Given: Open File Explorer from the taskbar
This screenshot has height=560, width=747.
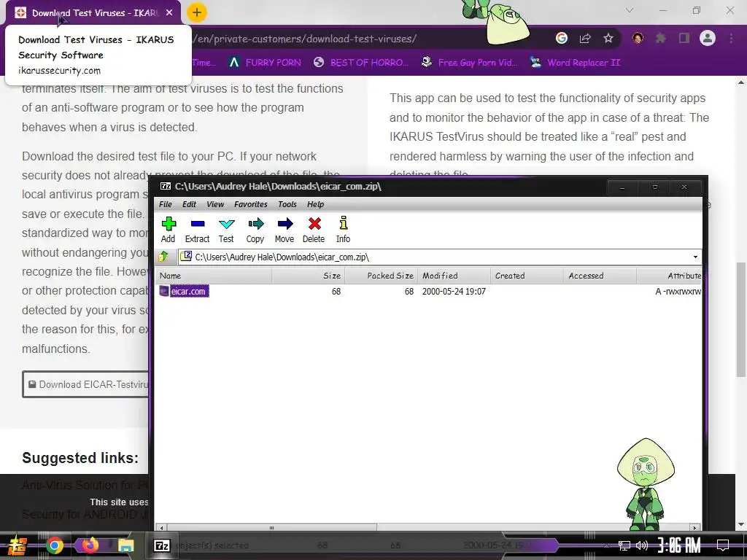Looking at the screenshot, I should click(125, 545).
